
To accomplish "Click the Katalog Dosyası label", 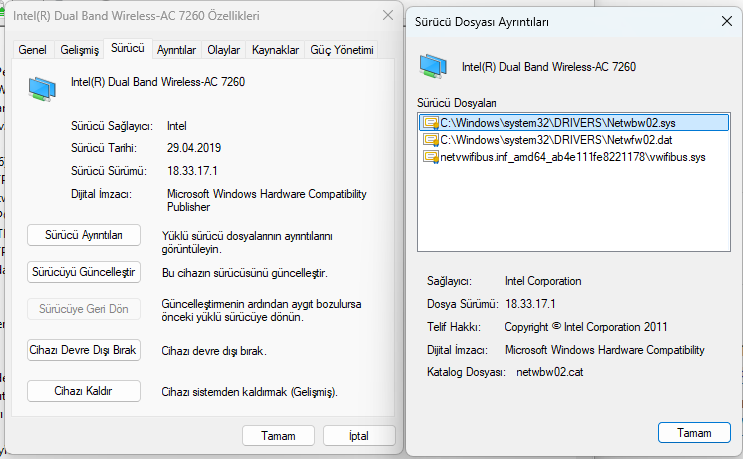I will (466, 372).
